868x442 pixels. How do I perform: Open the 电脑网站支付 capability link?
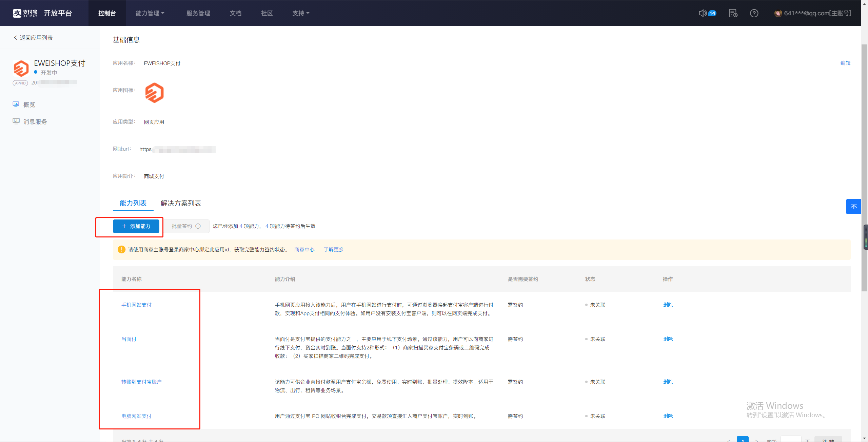137,416
